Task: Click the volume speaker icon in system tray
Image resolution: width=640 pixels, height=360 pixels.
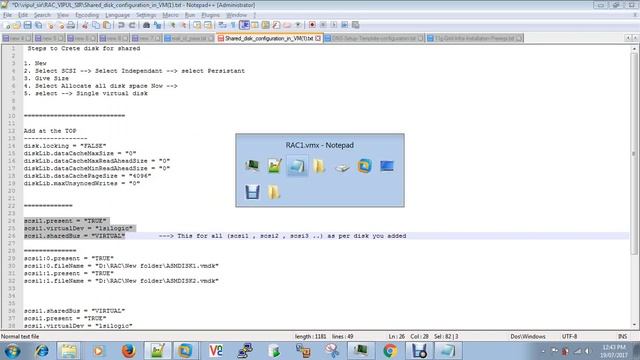Action: 588,351
